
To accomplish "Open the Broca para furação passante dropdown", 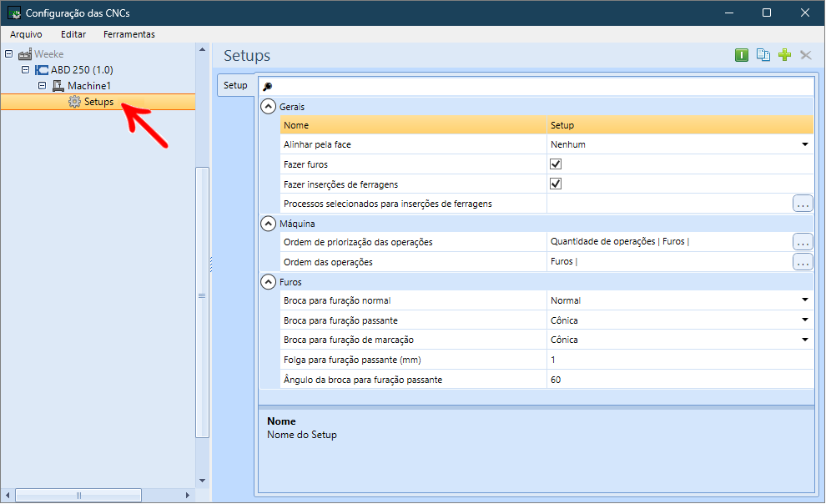I will pyautogui.click(x=804, y=320).
